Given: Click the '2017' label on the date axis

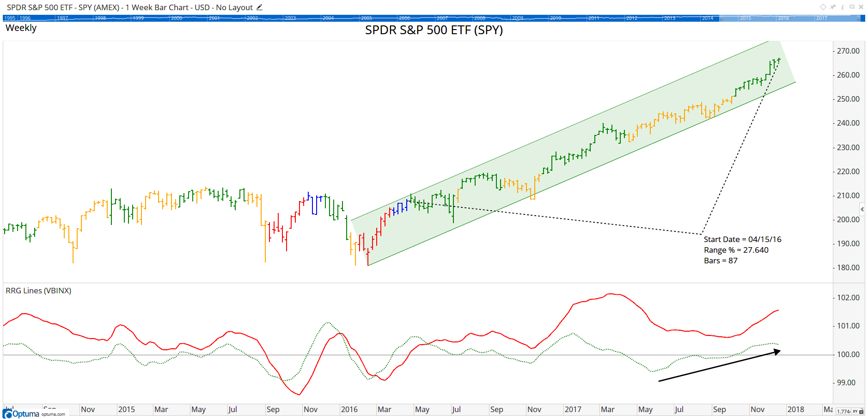Looking at the screenshot, I should coord(573,409).
